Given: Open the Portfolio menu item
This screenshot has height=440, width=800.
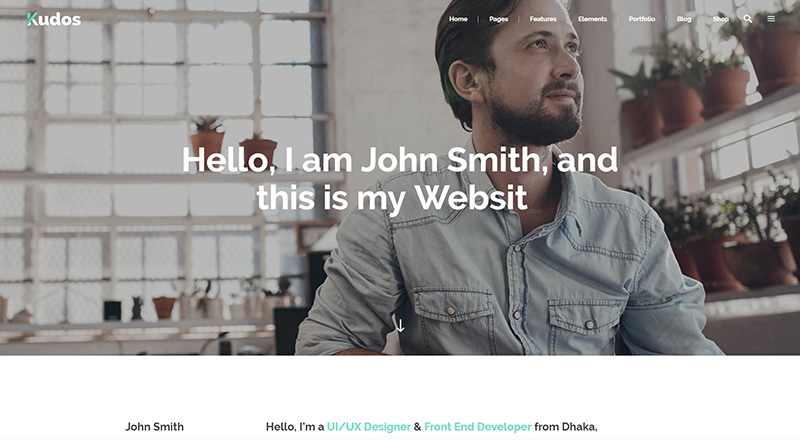Looking at the screenshot, I should 642,19.
